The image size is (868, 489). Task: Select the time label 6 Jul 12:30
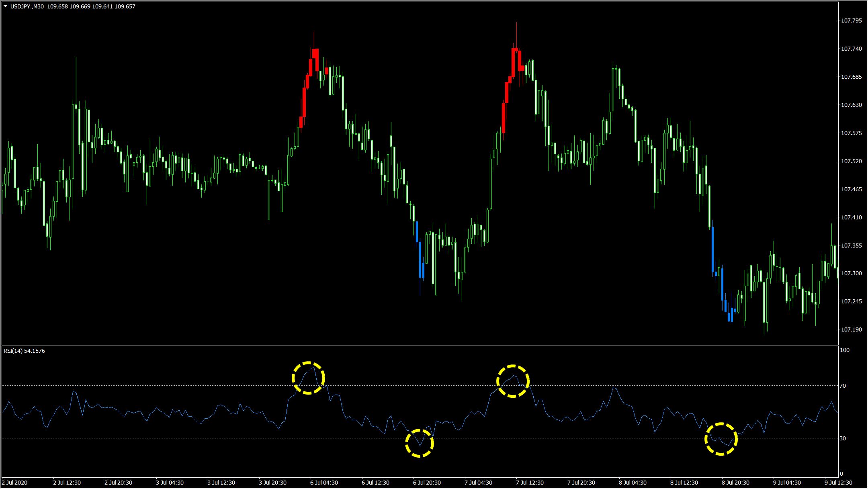[375, 483]
